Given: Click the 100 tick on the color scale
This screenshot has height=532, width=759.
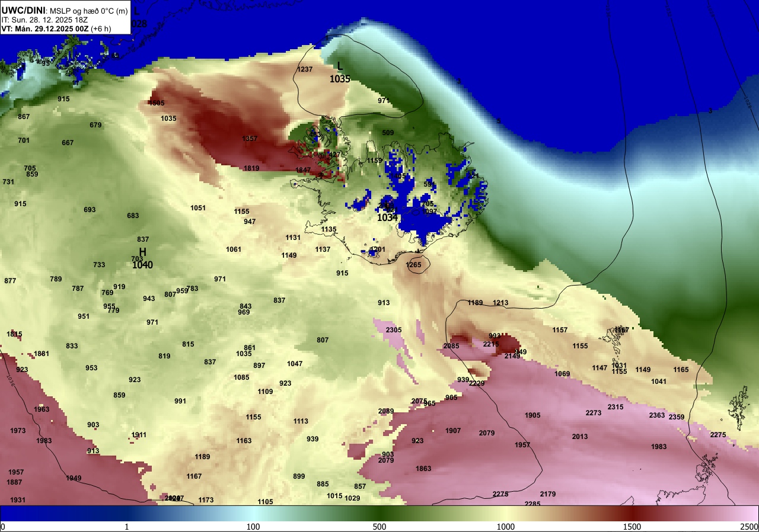Looking at the screenshot, I should pyautogui.click(x=253, y=527).
